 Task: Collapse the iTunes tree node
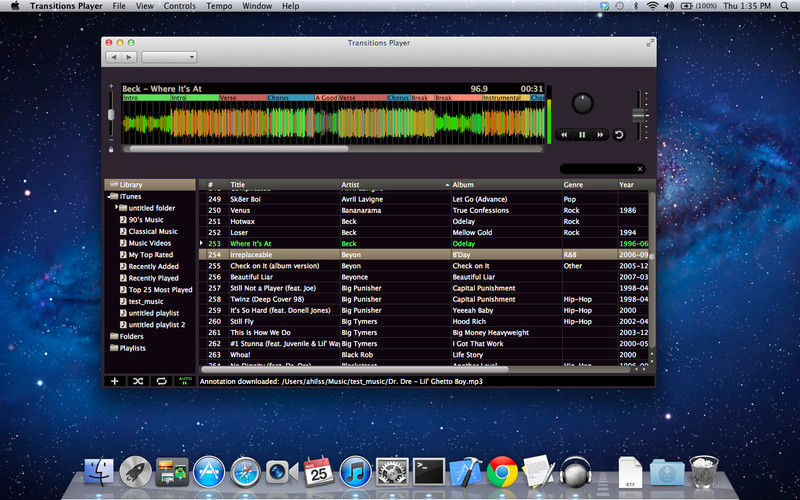point(109,196)
